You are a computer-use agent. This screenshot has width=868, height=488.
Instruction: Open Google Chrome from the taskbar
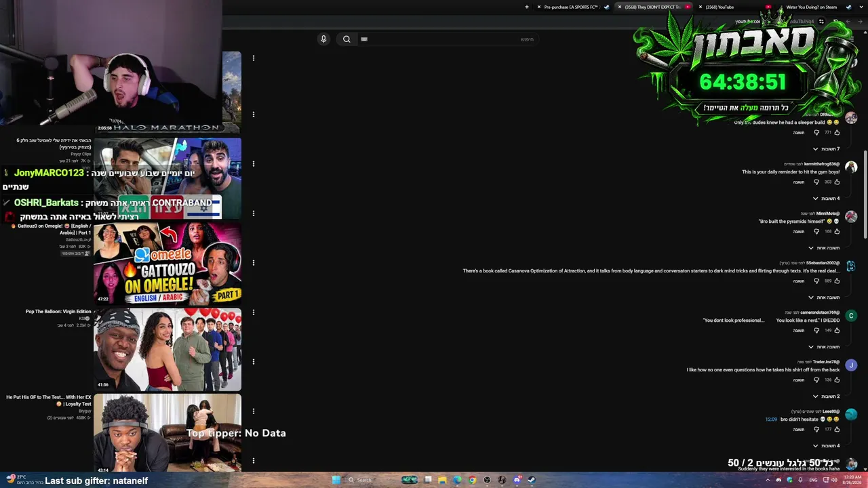pyautogui.click(x=472, y=480)
